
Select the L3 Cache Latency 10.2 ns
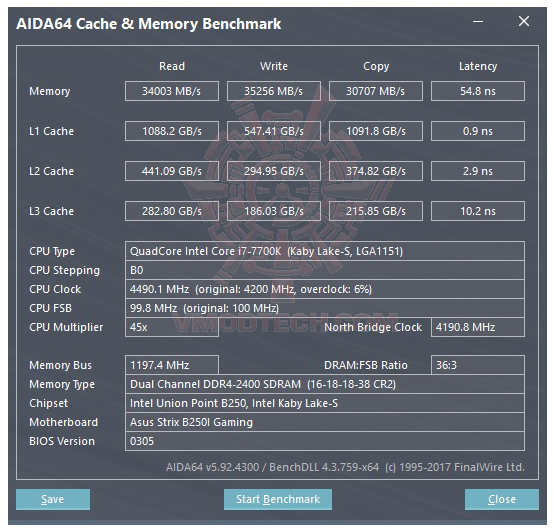(x=478, y=211)
